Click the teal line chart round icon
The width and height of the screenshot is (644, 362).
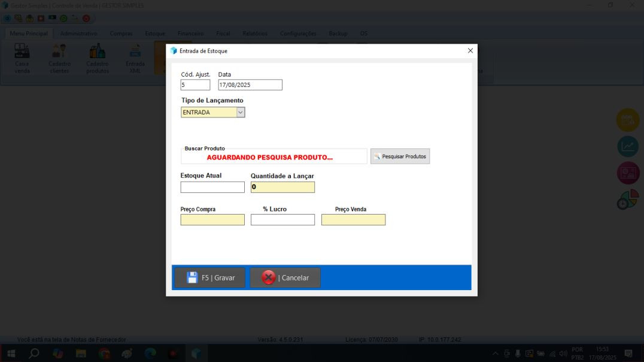click(628, 146)
